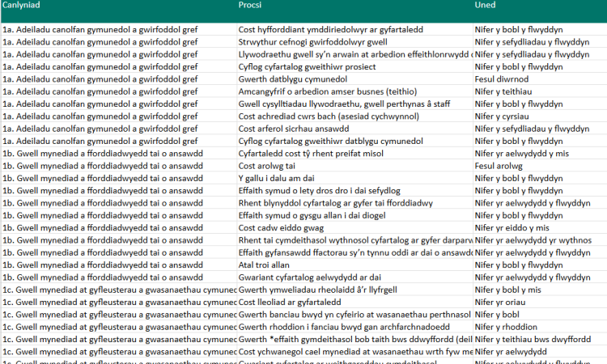Select unit cell 'Nifer y rhoddion'
Image resolution: width=607 pixels, height=364 pixels.
pyautogui.click(x=540, y=327)
